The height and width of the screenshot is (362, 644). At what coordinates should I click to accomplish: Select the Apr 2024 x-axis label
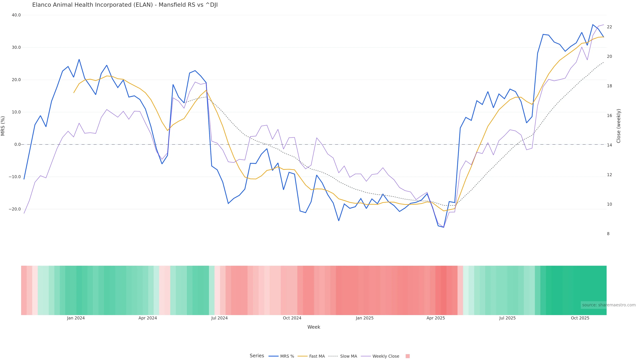pos(148,318)
